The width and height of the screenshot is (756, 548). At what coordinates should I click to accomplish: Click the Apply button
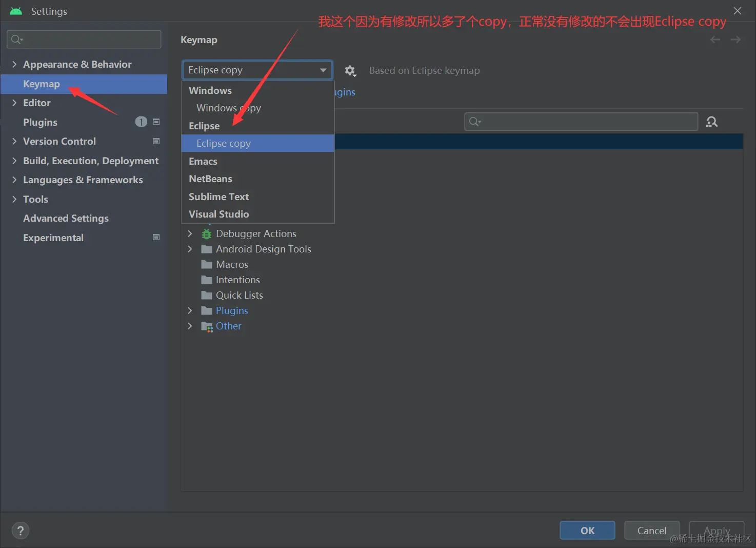point(717,531)
